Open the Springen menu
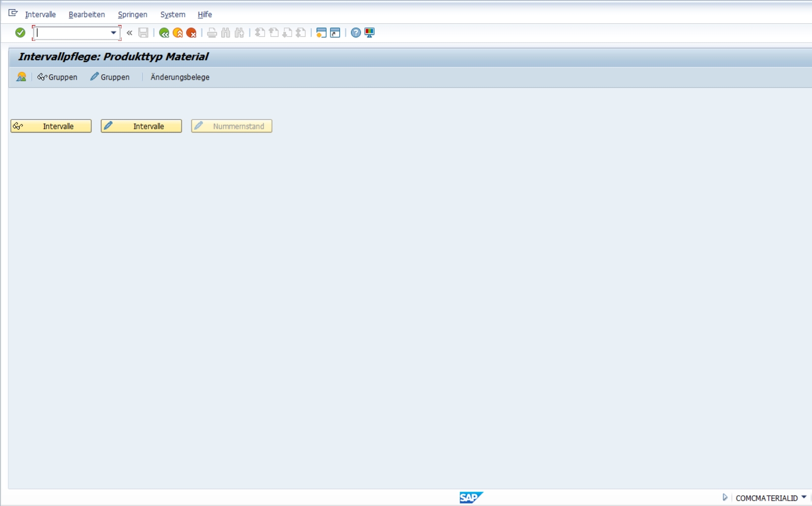812x506 pixels. coord(132,15)
